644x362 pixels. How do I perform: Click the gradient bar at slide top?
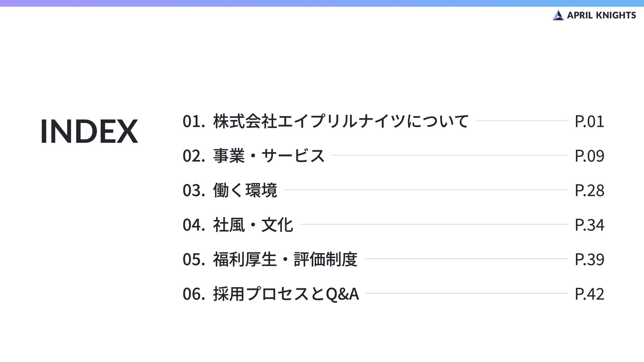pyautogui.click(x=322, y=3)
